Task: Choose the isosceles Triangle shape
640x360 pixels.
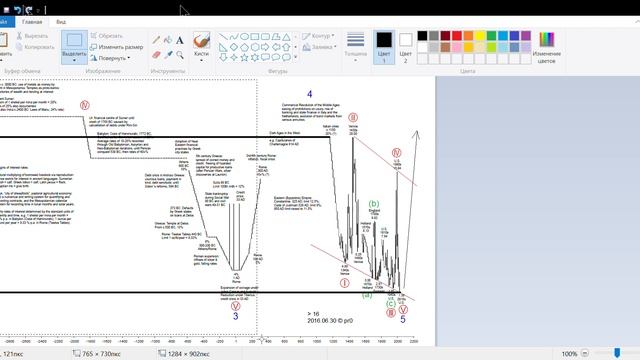Action: point(287,37)
